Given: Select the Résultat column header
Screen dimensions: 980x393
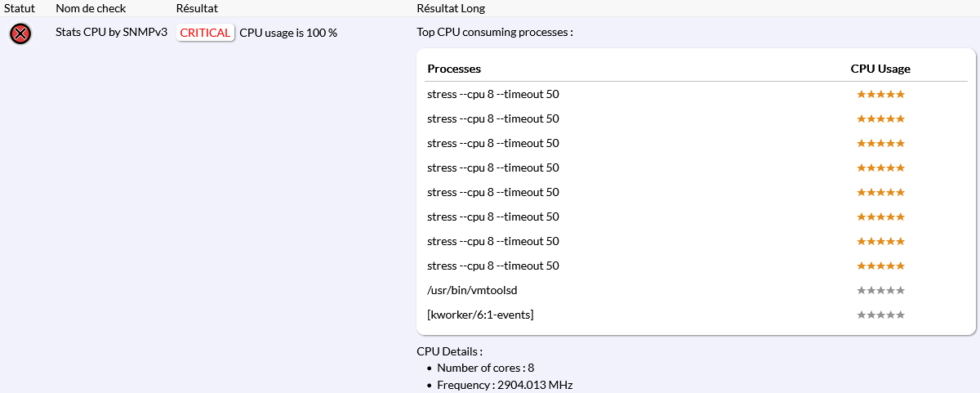Looking at the screenshot, I should [x=197, y=8].
